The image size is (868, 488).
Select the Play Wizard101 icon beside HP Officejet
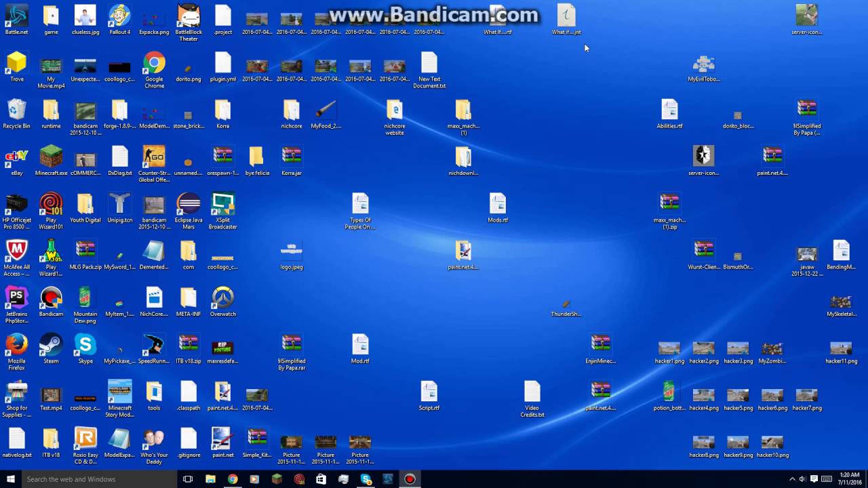(x=51, y=211)
